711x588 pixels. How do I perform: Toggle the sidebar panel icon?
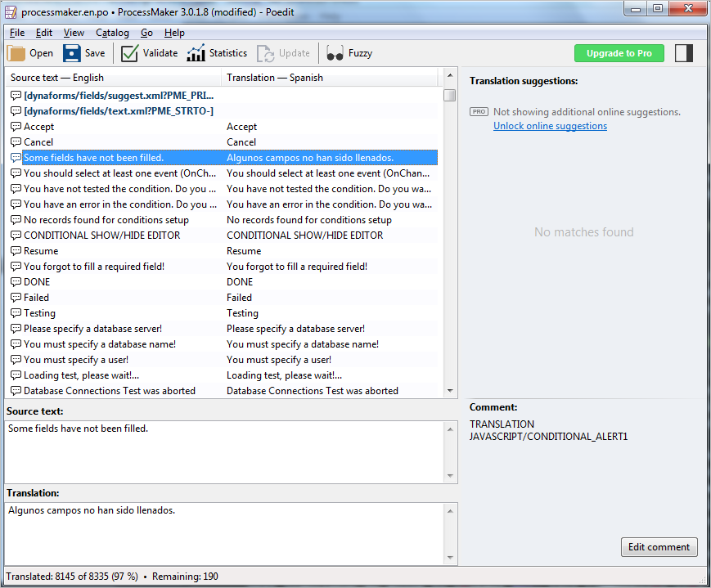684,53
